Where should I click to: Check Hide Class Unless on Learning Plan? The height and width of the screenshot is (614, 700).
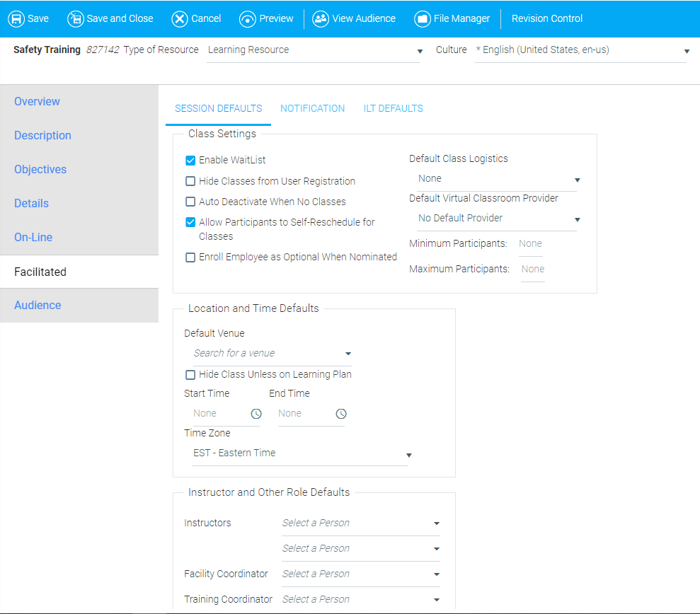click(190, 375)
